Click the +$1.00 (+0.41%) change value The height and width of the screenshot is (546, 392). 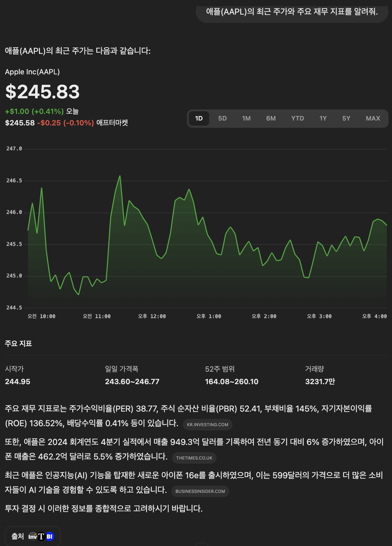click(x=34, y=111)
